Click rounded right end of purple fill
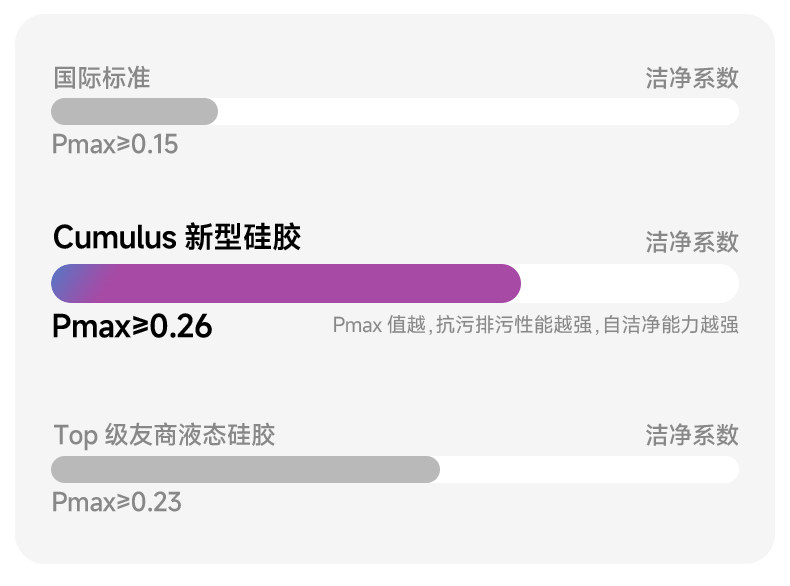 (509, 283)
